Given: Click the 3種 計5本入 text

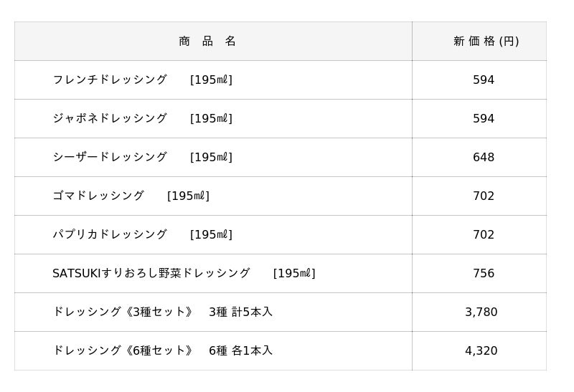Looking at the screenshot, I should point(240,312).
